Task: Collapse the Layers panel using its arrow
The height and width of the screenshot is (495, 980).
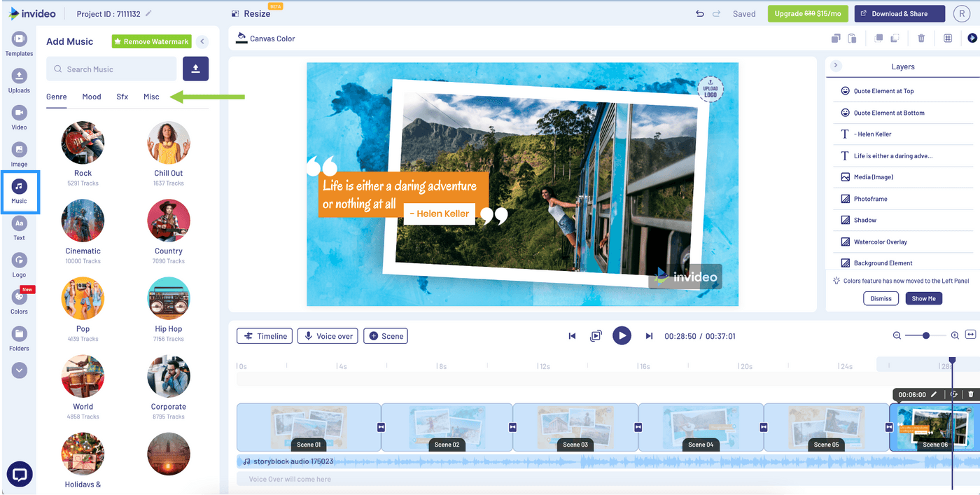Action: (835, 66)
